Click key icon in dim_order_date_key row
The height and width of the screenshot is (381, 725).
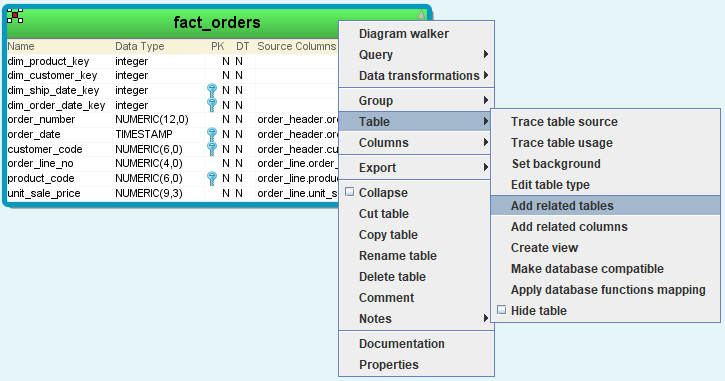coord(212,105)
